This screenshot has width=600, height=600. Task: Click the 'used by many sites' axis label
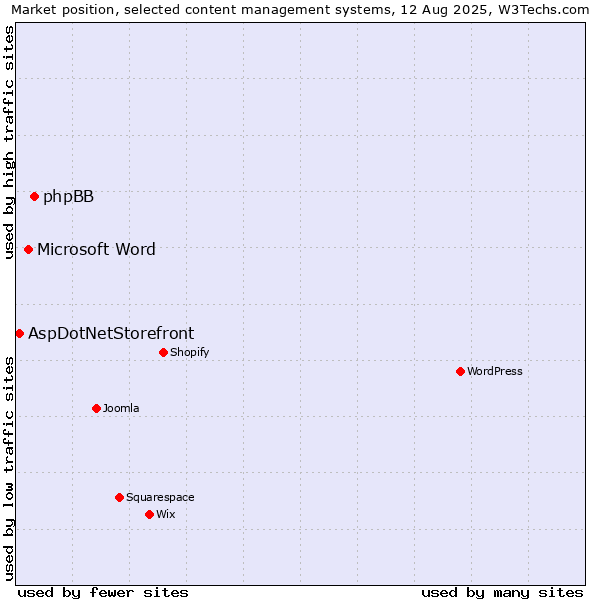(x=502, y=593)
